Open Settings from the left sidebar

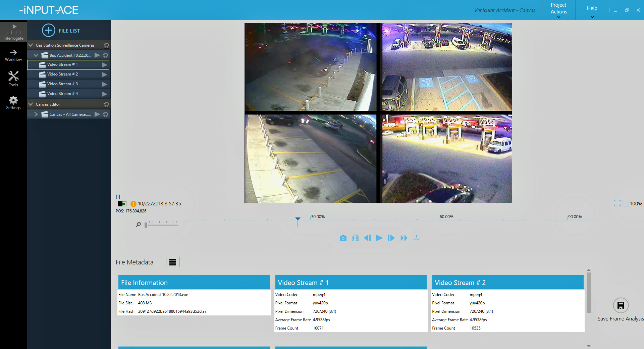(x=13, y=102)
